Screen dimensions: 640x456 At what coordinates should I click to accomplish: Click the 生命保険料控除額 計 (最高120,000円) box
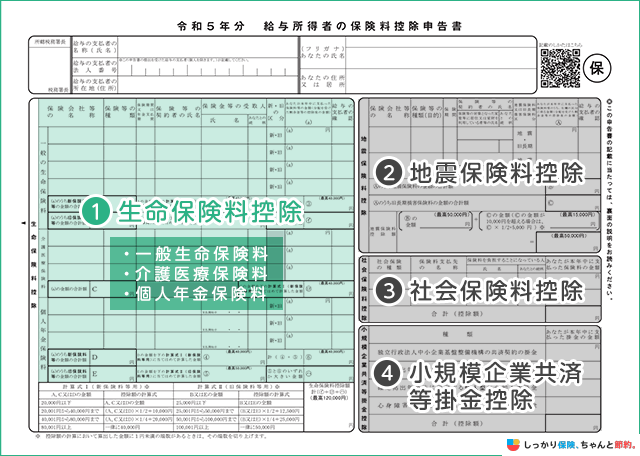coord(329,407)
